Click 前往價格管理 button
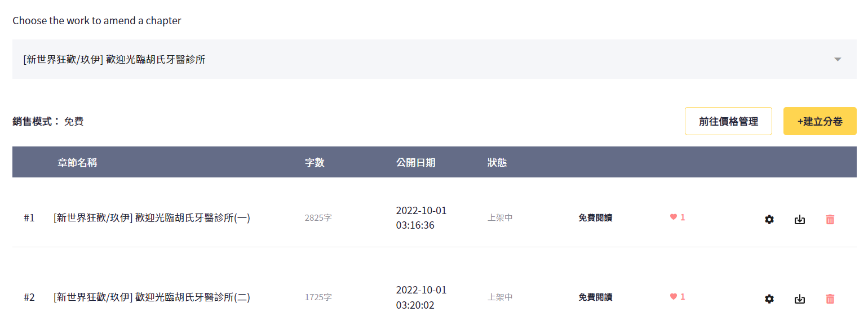This screenshot has width=868, height=325. pos(728,121)
